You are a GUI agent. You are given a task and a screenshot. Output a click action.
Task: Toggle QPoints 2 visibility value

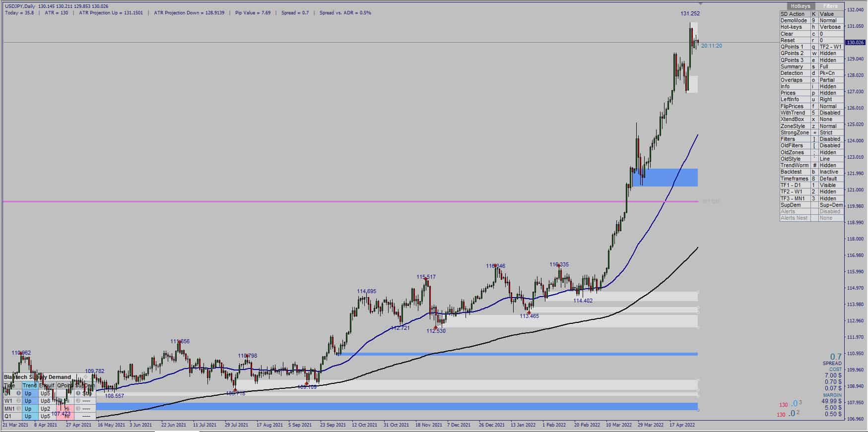click(x=831, y=54)
